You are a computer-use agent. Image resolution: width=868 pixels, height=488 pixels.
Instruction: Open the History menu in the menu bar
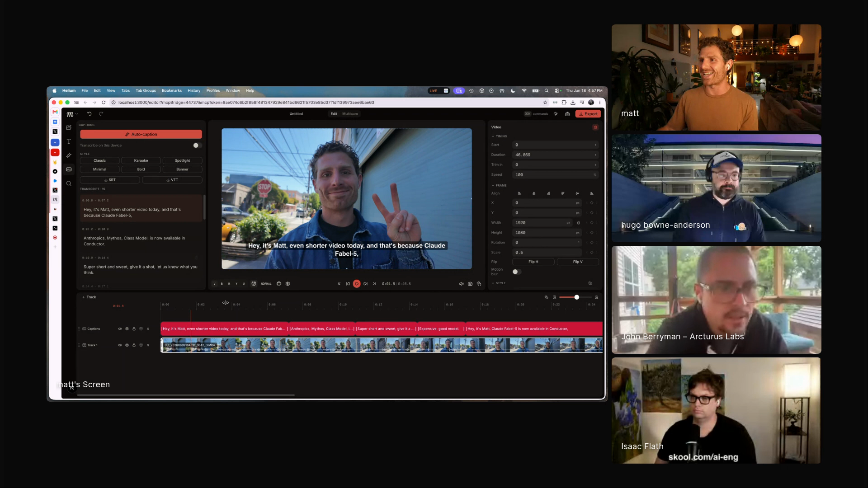click(194, 91)
